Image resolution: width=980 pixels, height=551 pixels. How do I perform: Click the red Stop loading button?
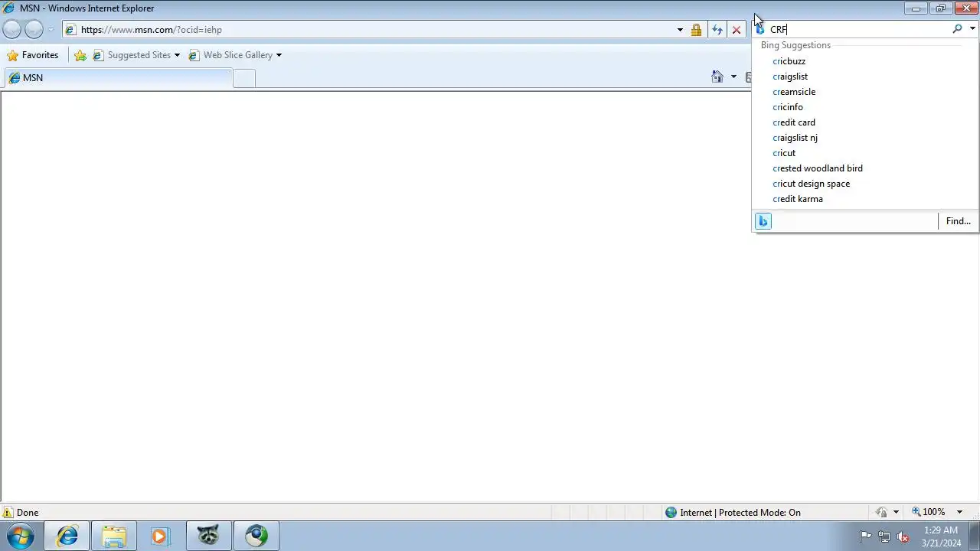737,30
